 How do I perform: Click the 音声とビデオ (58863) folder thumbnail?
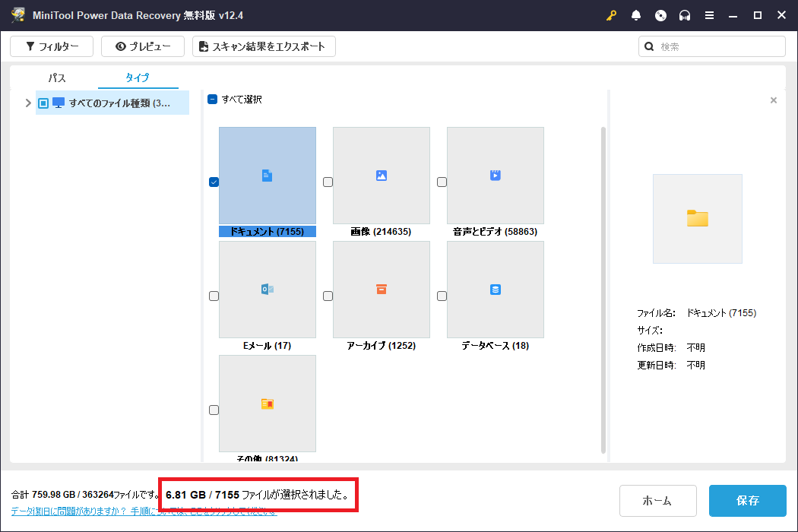coord(496,176)
